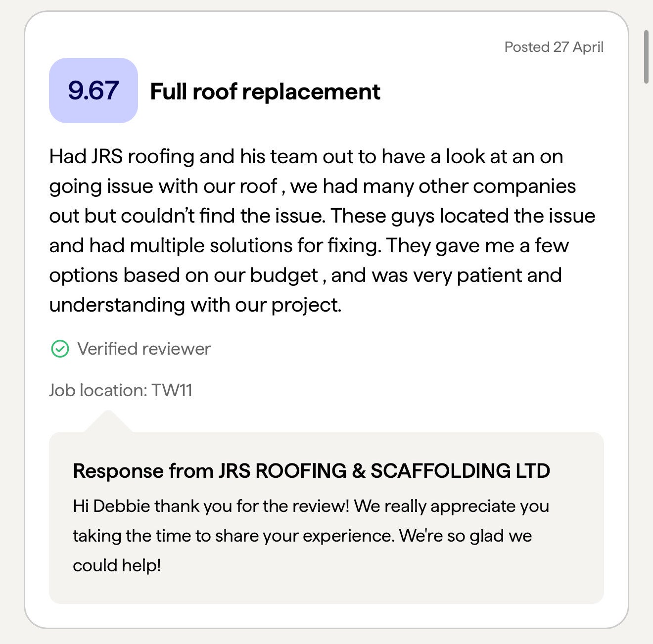The height and width of the screenshot is (644, 653).
Task: Click the response bubble pointer triangle
Action: pyautogui.click(x=108, y=422)
